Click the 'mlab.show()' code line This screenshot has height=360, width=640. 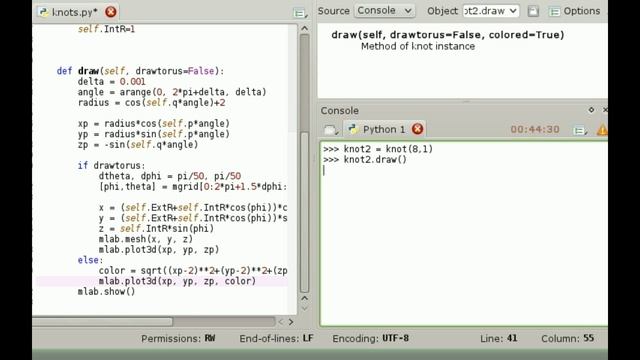coord(107,291)
